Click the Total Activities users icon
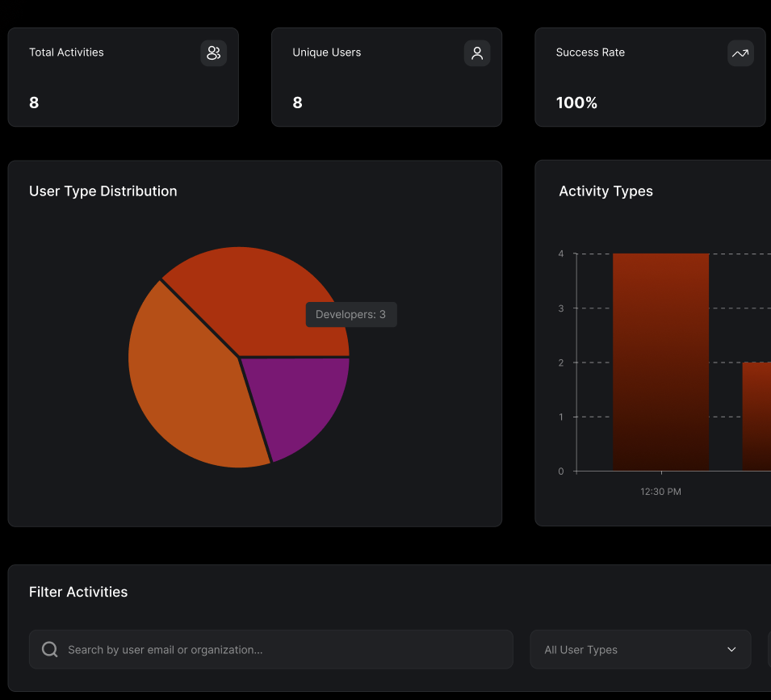771x700 pixels. (x=213, y=53)
